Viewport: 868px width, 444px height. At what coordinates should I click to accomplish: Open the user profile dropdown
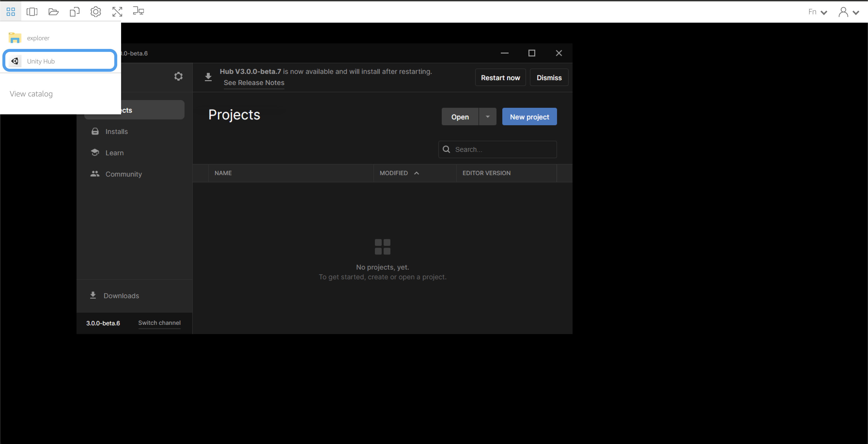pos(848,12)
